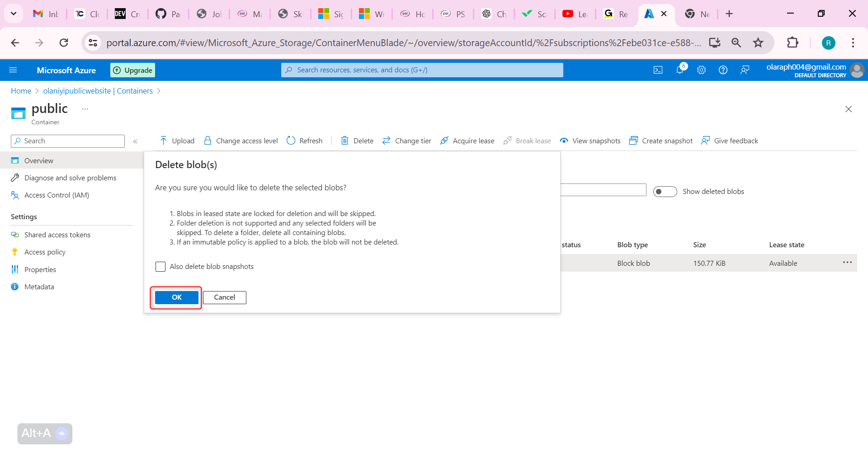The height and width of the screenshot is (461, 868).
Task: Open the tab search dropdown arrow
Action: pos(14,14)
